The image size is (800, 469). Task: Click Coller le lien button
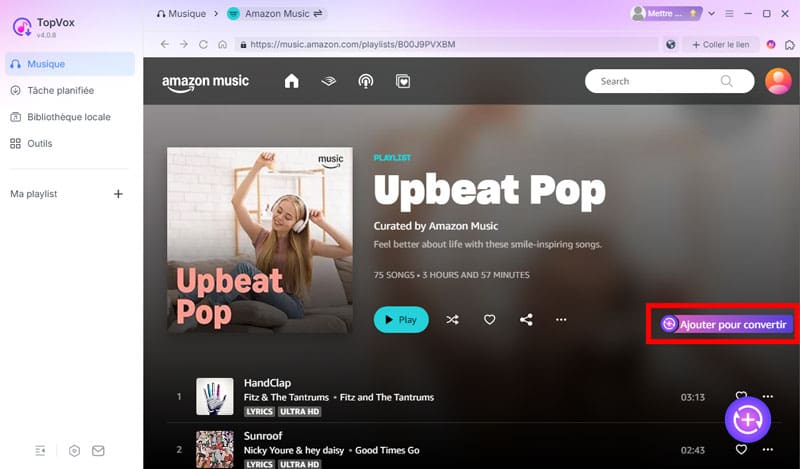(721, 44)
